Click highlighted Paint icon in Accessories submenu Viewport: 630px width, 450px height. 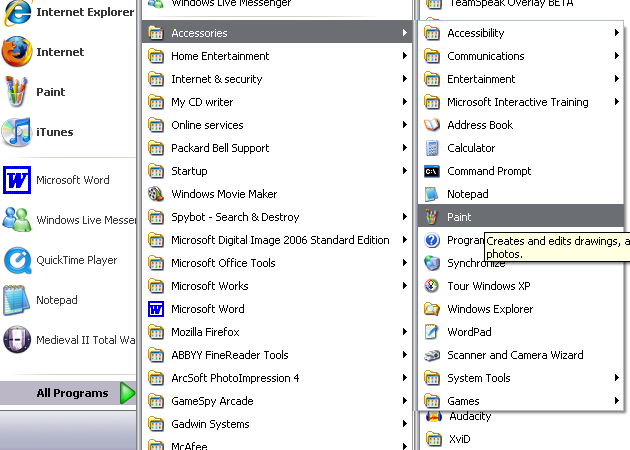click(432, 217)
